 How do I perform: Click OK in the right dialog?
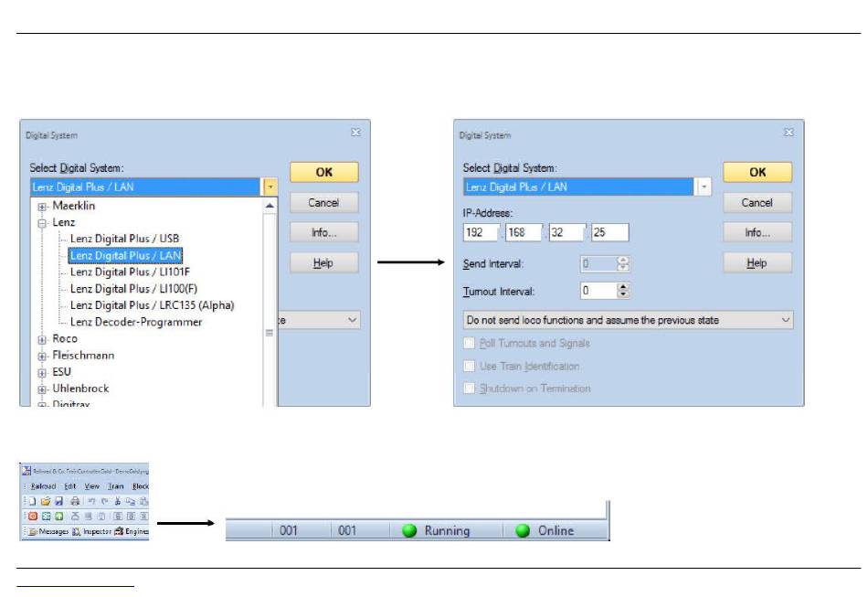[x=757, y=172]
